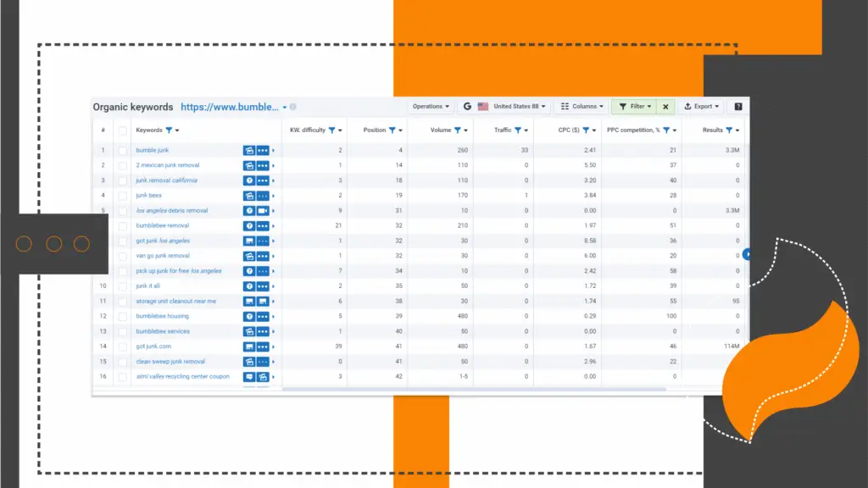Click the question mark icon for junk removal california
868x488 pixels.
(249, 180)
